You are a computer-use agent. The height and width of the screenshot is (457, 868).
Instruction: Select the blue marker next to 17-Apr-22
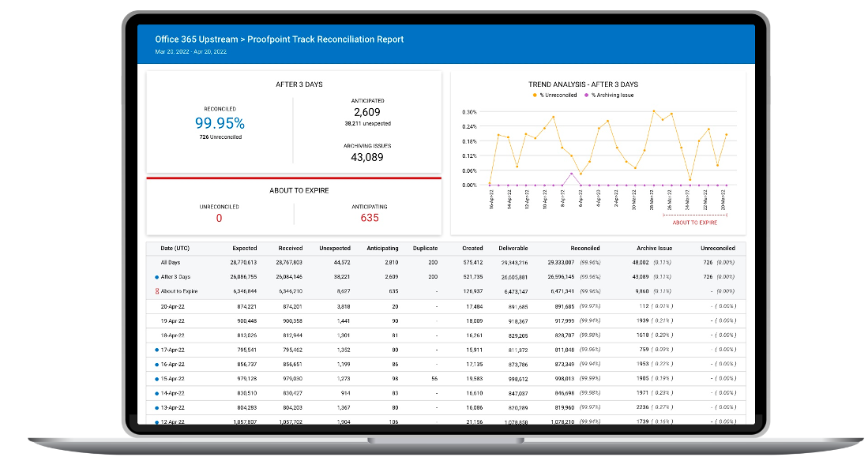(x=156, y=350)
